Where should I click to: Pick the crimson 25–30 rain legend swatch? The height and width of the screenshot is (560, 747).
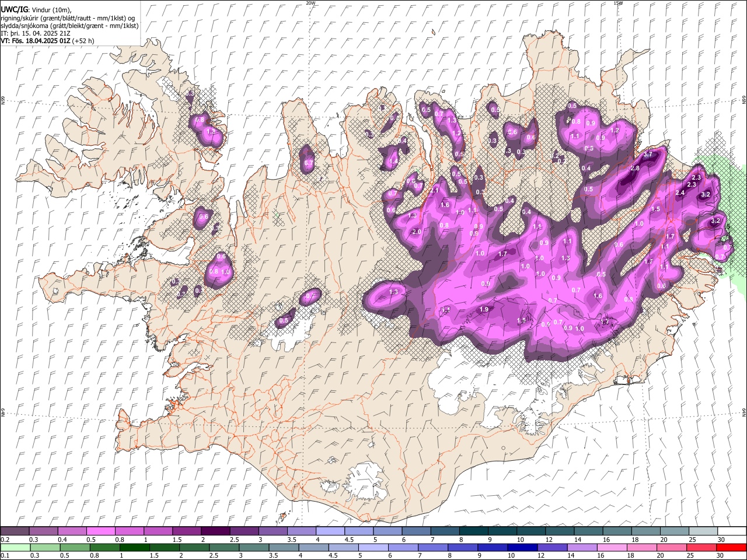[x=701, y=547]
